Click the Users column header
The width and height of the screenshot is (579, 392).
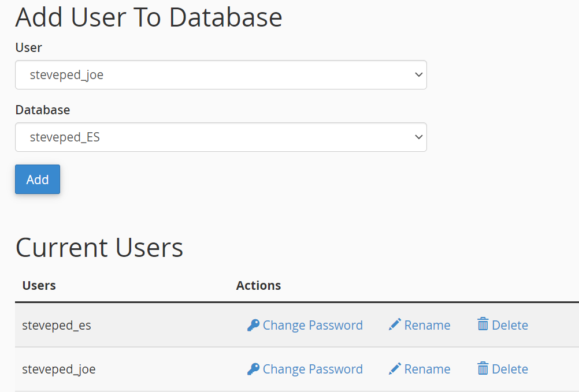[x=39, y=285]
